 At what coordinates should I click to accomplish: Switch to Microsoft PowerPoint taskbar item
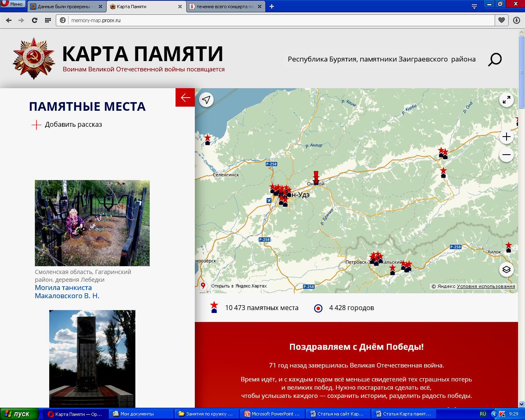coord(272,414)
